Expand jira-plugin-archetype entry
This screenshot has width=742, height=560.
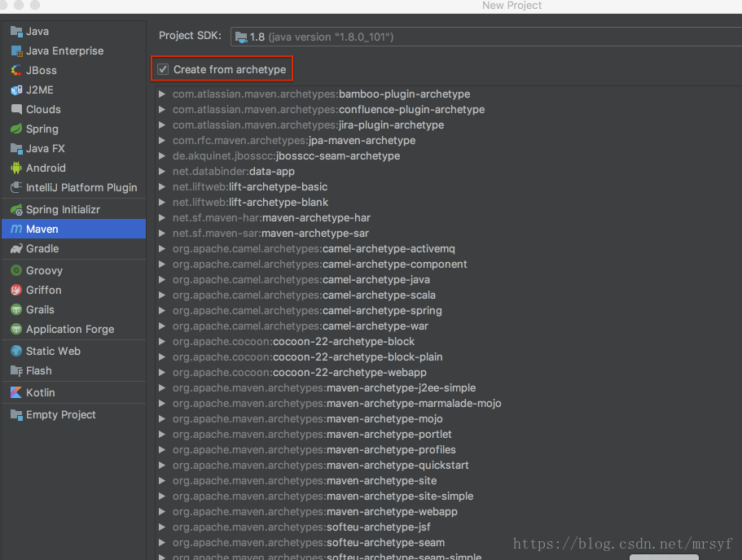(x=162, y=125)
